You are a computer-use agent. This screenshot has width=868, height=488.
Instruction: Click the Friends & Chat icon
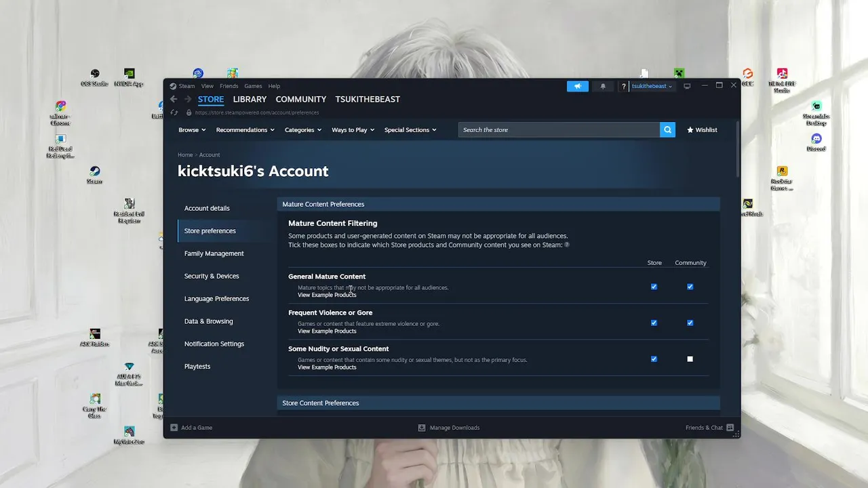click(x=730, y=428)
